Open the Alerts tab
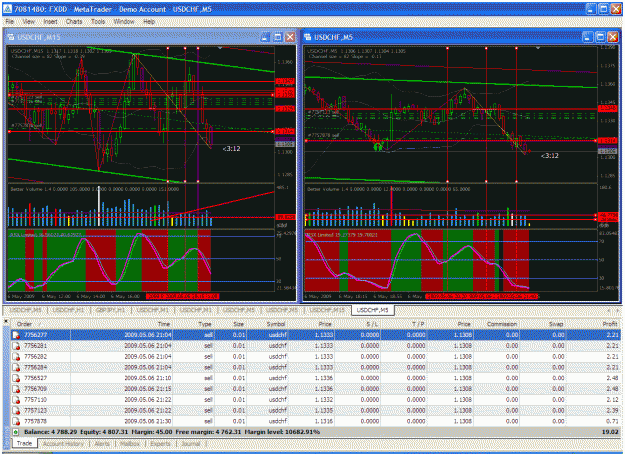 102,443
